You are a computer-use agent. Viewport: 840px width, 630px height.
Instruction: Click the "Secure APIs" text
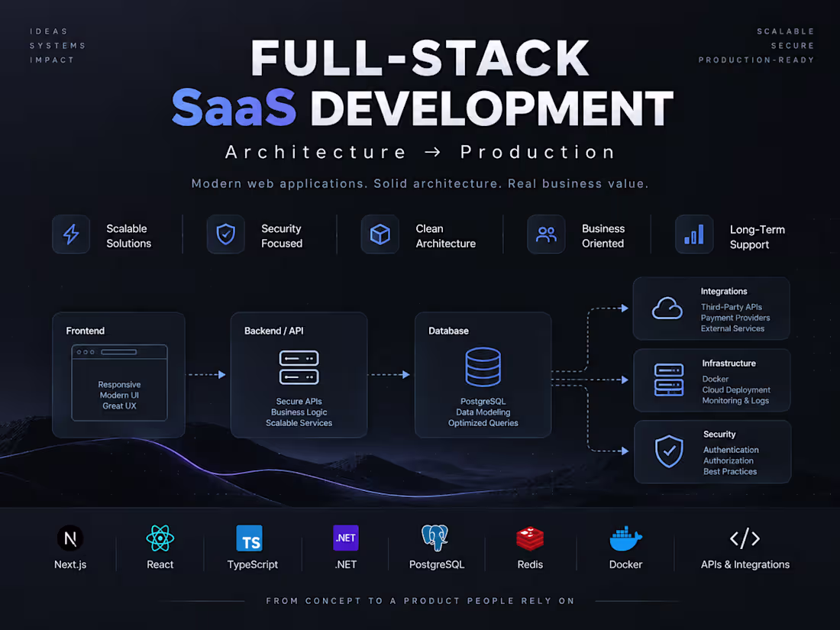point(299,401)
